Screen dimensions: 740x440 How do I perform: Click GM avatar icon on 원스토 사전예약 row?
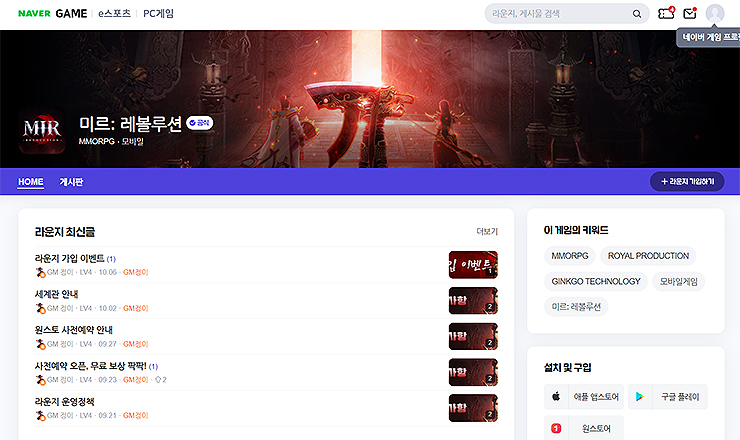[x=41, y=344]
